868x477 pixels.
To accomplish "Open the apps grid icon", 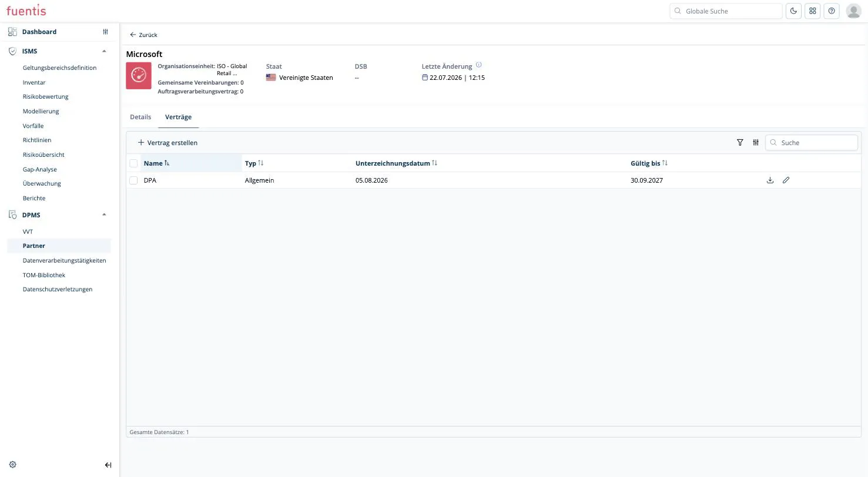I will click(x=812, y=11).
